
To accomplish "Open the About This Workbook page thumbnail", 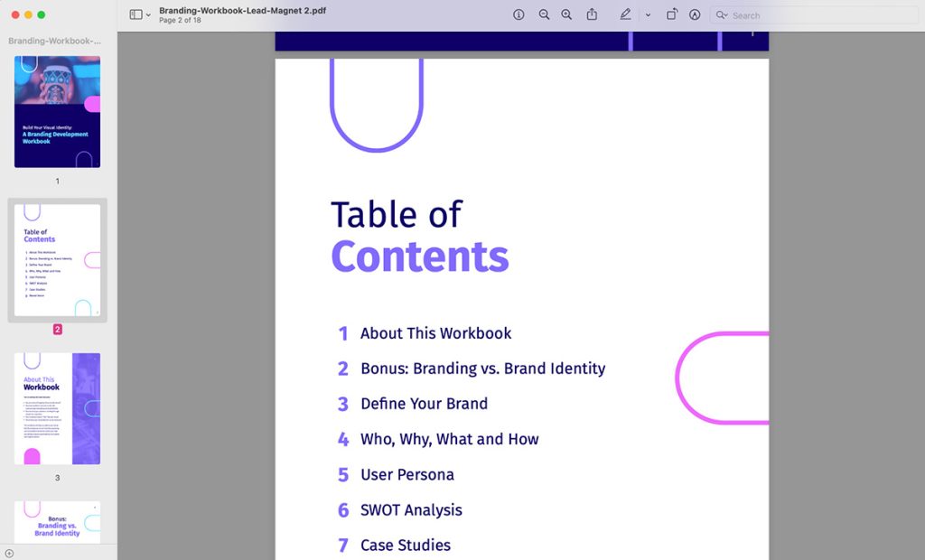I will tap(57, 408).
